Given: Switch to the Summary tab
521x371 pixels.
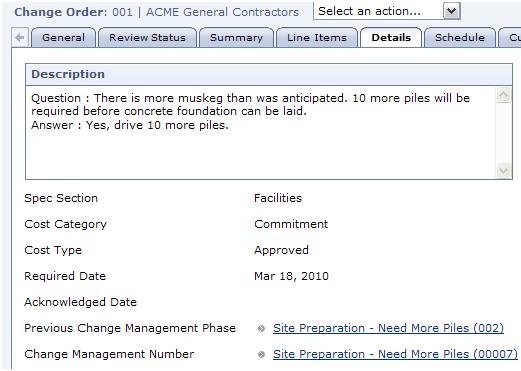Looking at the screenshot, I should click(236, 38).
